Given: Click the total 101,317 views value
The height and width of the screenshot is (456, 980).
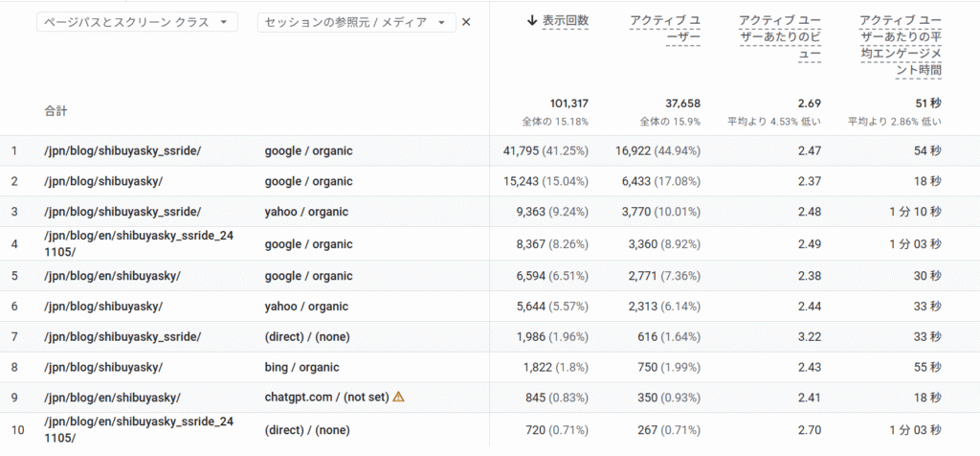Looking at the screenshot, I should (x=568, y=103).
